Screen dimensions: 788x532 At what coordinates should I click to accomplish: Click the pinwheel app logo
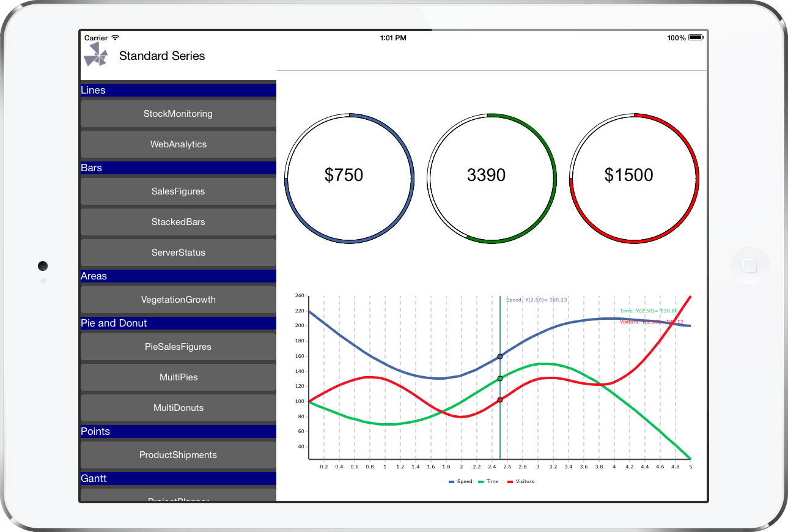point(96,54)
